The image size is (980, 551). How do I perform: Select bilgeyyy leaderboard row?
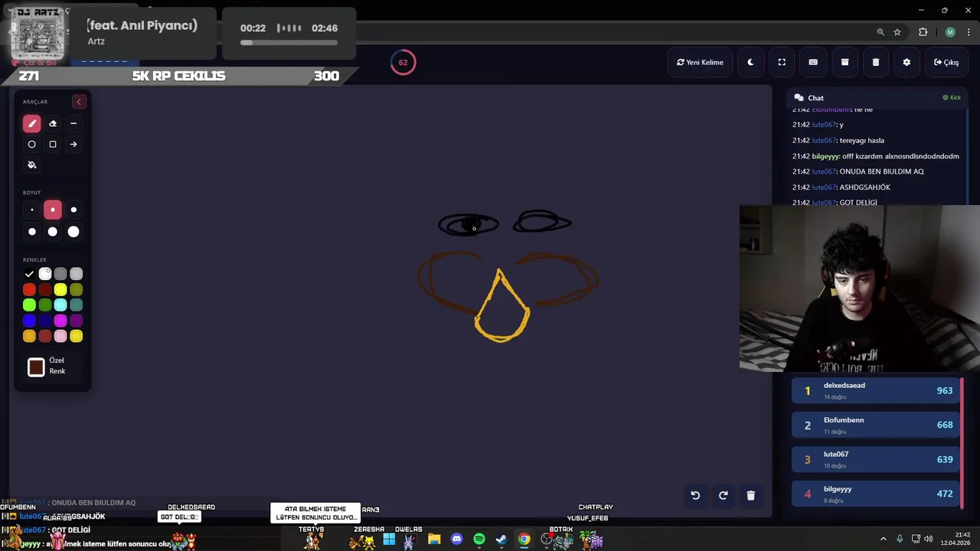(877, 494)
